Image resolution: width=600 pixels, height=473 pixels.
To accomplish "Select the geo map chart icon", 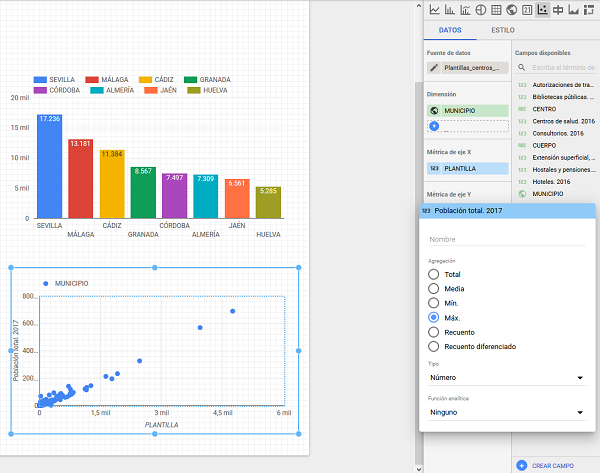I will pos(511,10).
